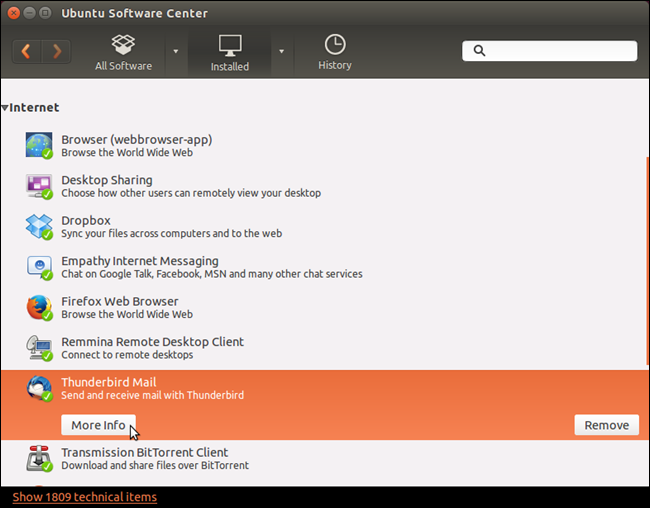Show 1809 technical items link

[85, 497]
